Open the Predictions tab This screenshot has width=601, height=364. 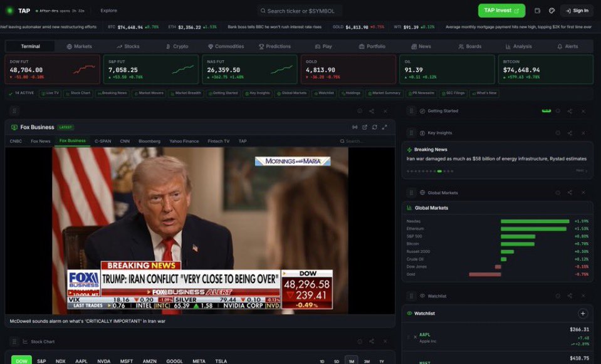point(274,46)
